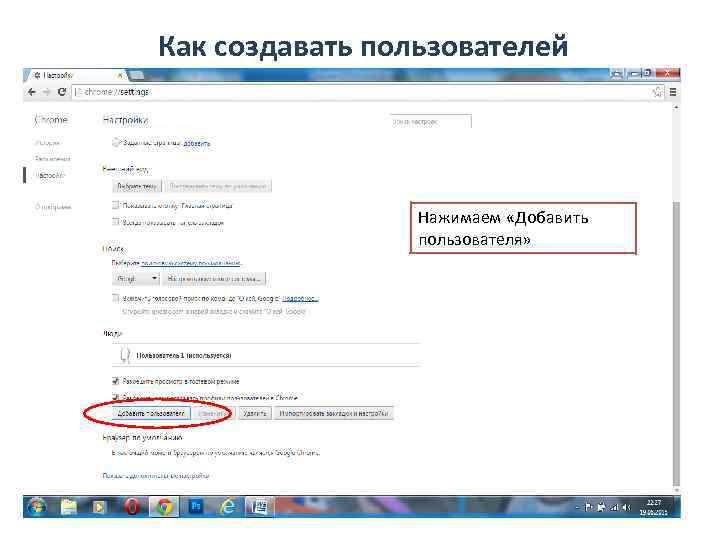
Task: Close the Настройки tab with its X
Action: (120, 75)
